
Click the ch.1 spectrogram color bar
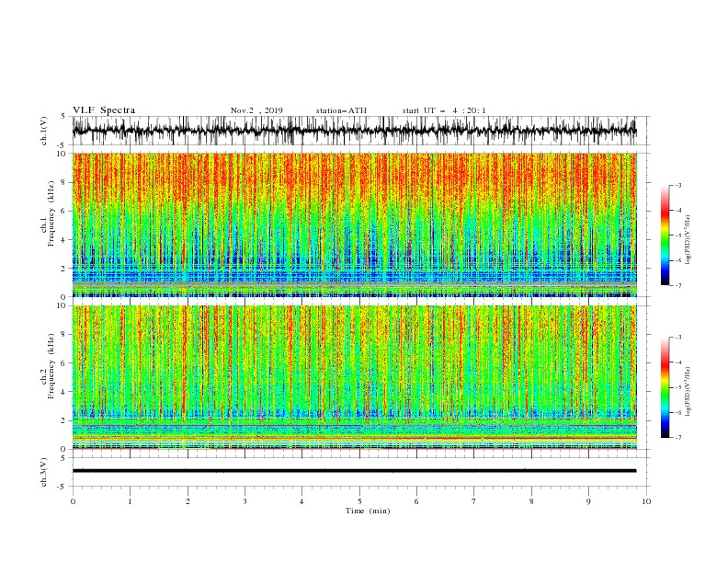click(x=665, y=236)
